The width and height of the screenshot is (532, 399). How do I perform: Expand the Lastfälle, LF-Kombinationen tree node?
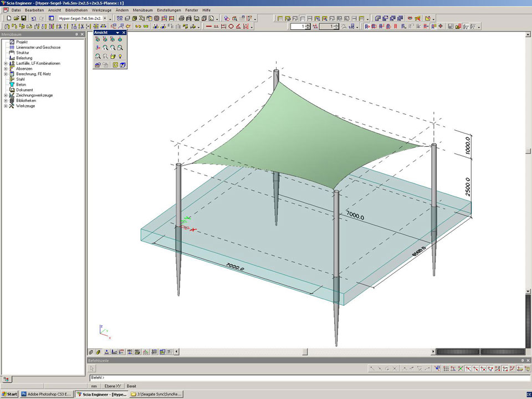pos(6,64)
